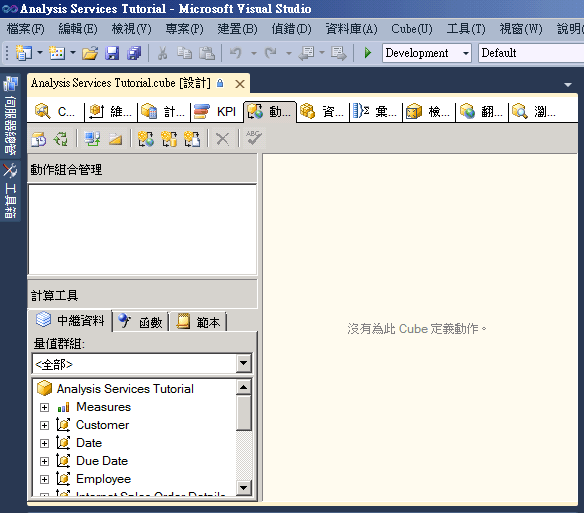Select the 範本 templates tab
The width and height of the screenshot is (584, 513).
[198, 321]
